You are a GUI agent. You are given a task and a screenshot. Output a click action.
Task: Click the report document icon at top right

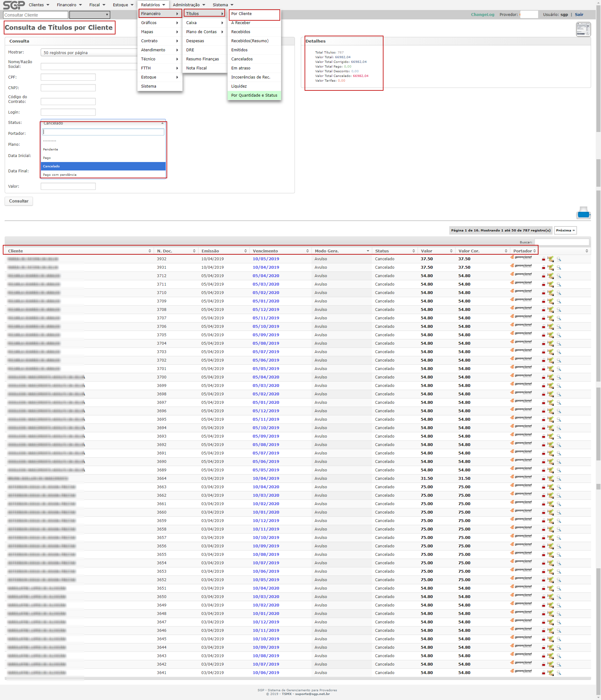[583, 29]
